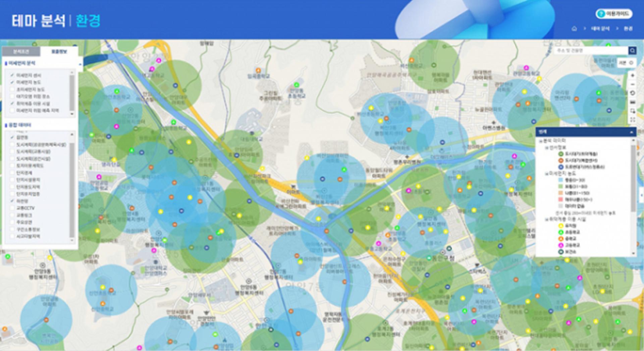This screenshot has height=351, width=644.
Task: Click the 이마트 label on the map
Action: tap(293, 192)
